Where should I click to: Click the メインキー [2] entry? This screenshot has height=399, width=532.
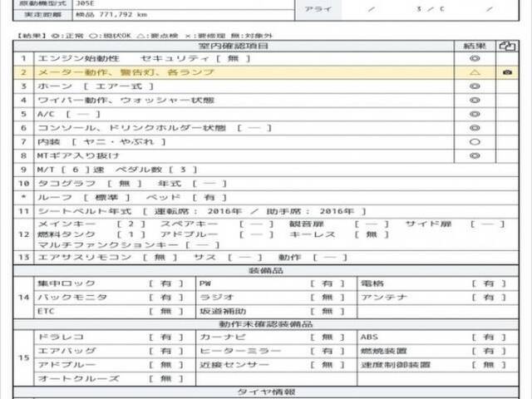[x=91, y=224]
